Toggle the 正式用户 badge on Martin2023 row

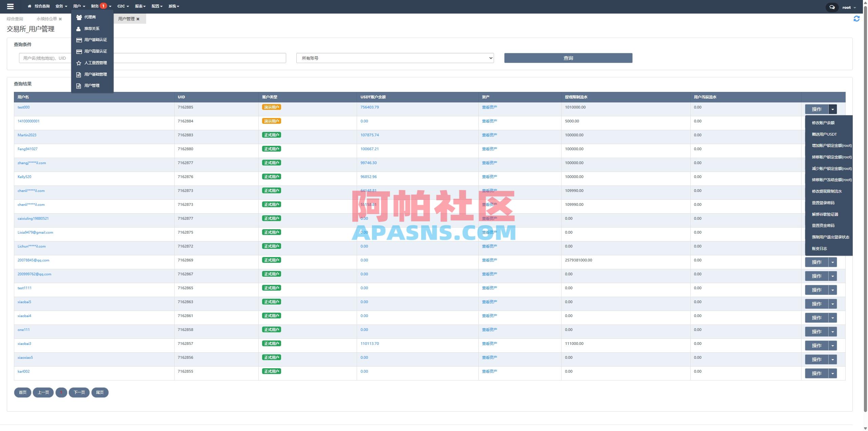pyautogui.click(x=271, y=135)
